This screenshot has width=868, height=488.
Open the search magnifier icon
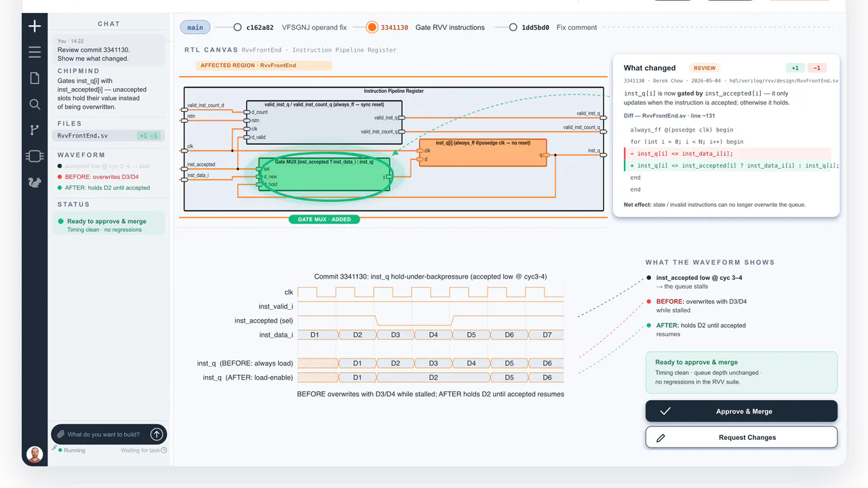coord(35,104)
